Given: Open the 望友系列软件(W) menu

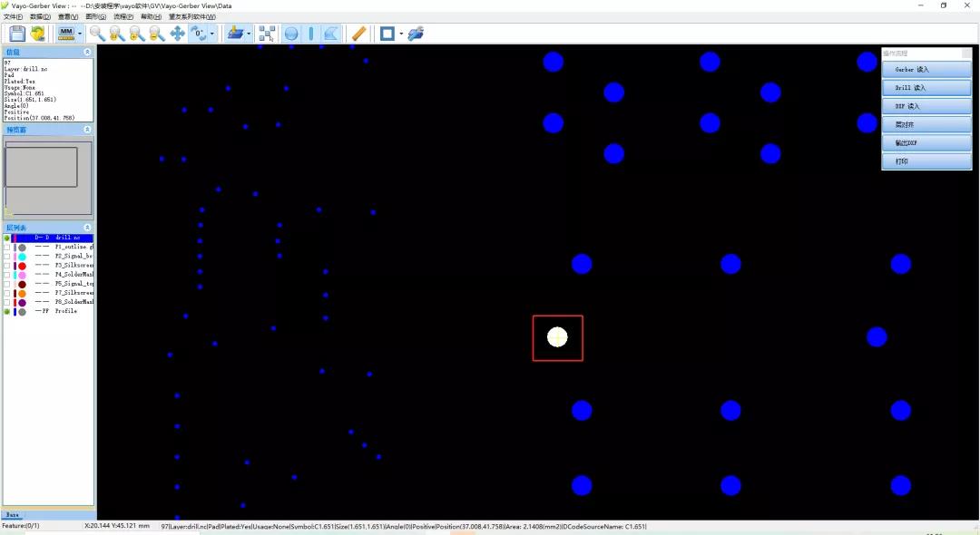Looking at the screenshot, I should [191, 17].
